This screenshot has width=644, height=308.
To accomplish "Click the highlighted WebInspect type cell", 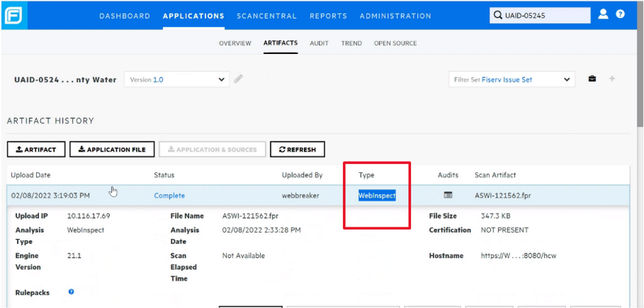I will pyautogui.click(x=377, y=195).
